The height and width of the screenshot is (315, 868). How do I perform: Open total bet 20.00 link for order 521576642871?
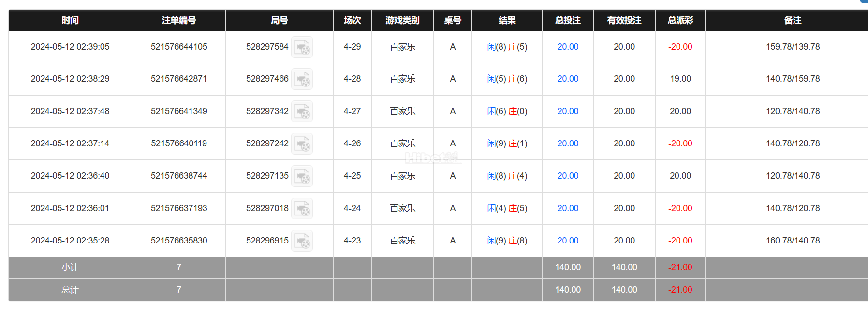[568, 79]
